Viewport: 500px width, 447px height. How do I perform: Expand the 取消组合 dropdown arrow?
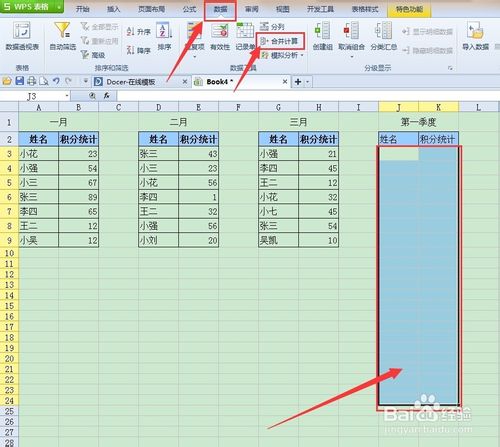352,57
